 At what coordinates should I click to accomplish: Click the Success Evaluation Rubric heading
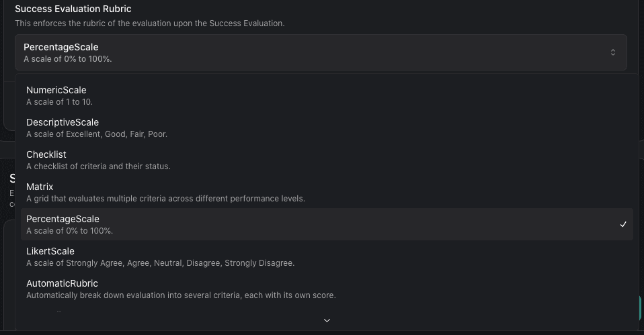tap(73, 9)
